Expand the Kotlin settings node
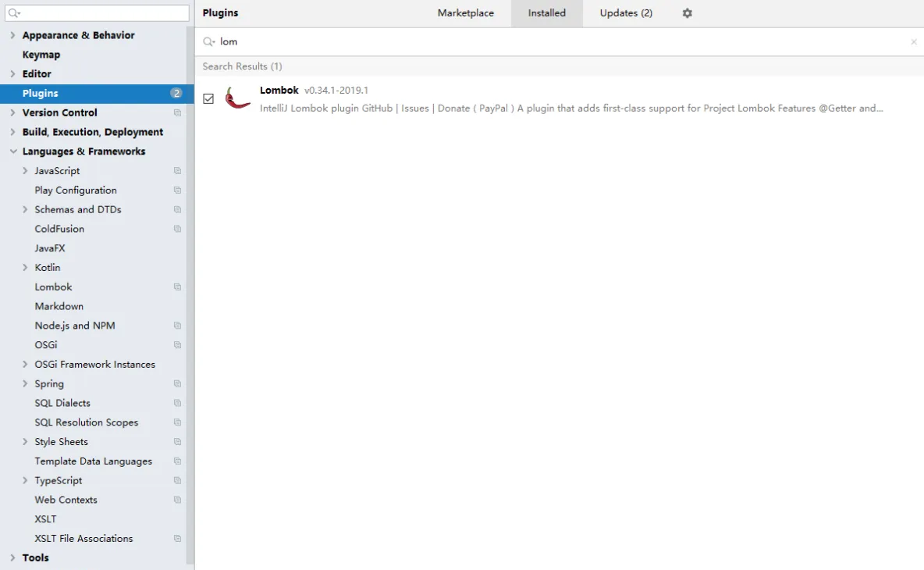Viewport: 924px width, 570px height. [x=25, y=268]
